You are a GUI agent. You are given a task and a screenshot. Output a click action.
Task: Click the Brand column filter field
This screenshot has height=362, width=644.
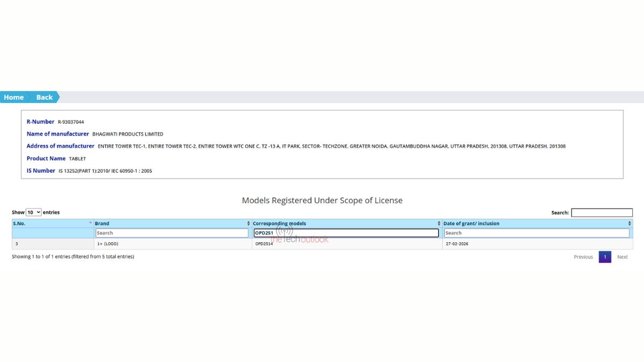coord(172,233)
